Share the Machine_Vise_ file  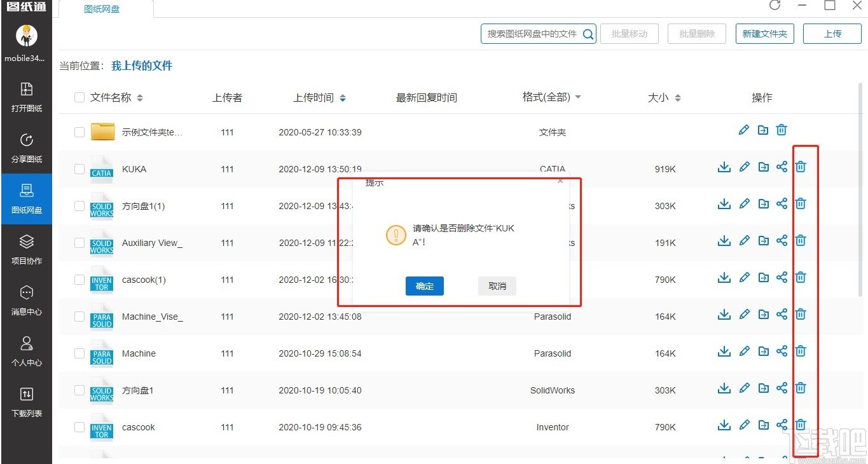[x=782, y=314]
